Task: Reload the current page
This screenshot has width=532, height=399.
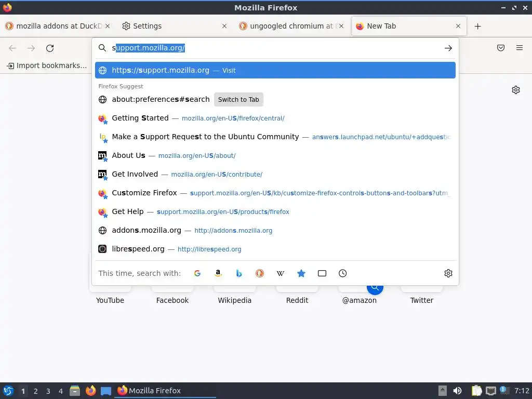Action: pyautogui.click(x=50, y=48)
